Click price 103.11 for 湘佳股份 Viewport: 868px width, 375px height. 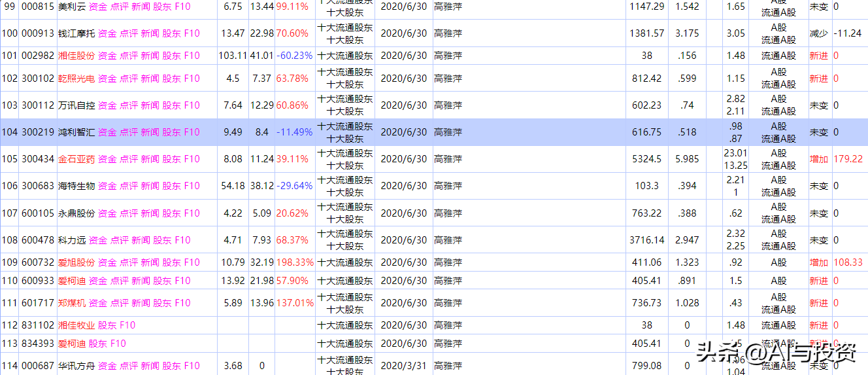[233, 56]
